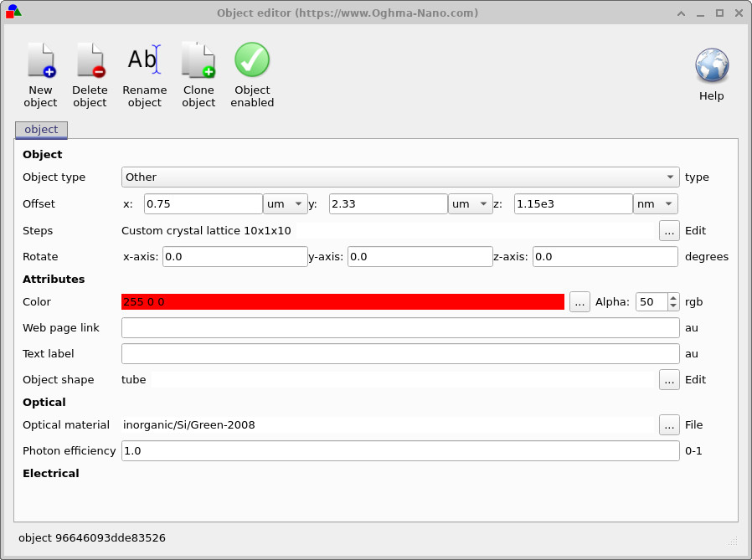Screen dimensions: 752x560
Task: Click the x offset field with 0.75
Action: click(x=203, y=203)
